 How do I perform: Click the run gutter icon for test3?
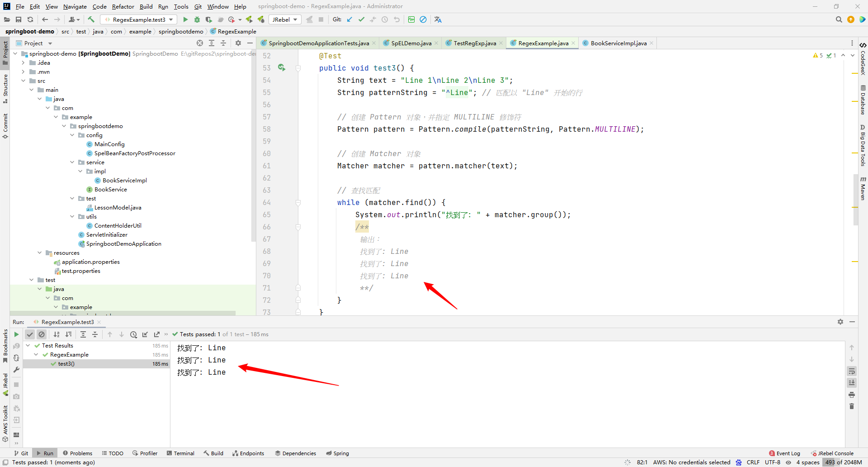click(x=282, y=67)
